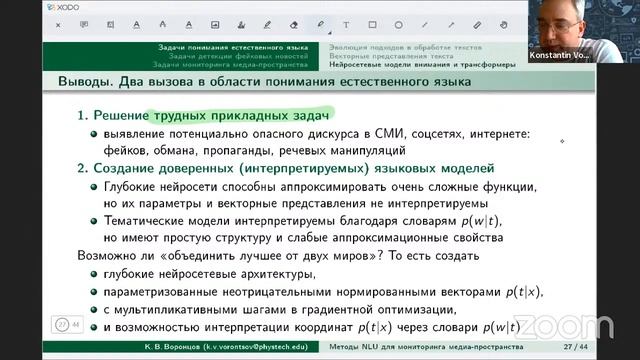640x360 pixels.
Task: Open section 'Задачи мониторинга медиа-пространства'
Action: 231,64
